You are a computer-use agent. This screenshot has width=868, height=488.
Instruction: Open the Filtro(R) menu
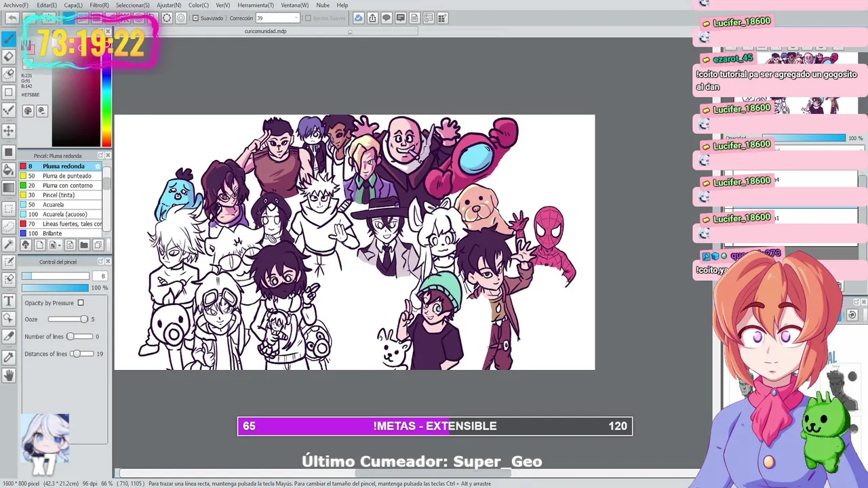click(99, 5)
